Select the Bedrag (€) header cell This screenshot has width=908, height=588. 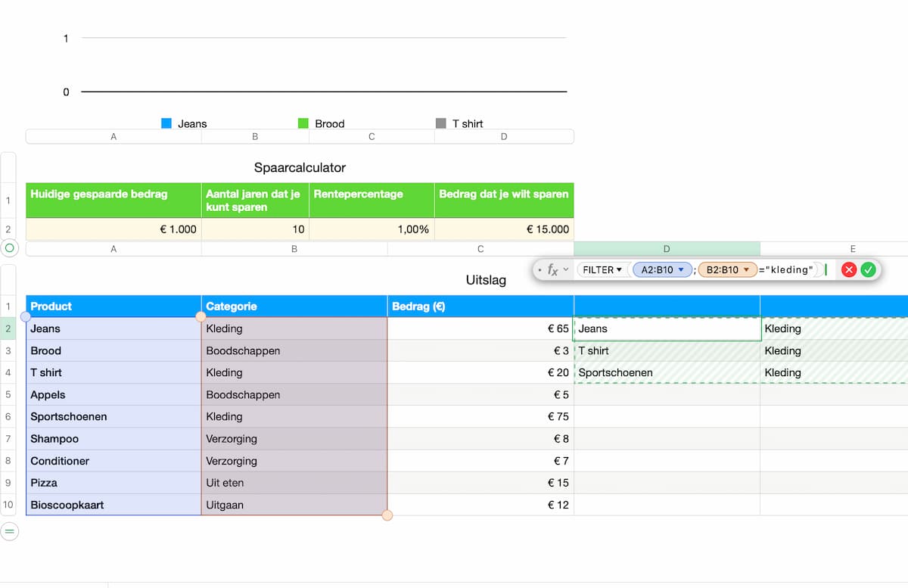click(x=480, y=306)
